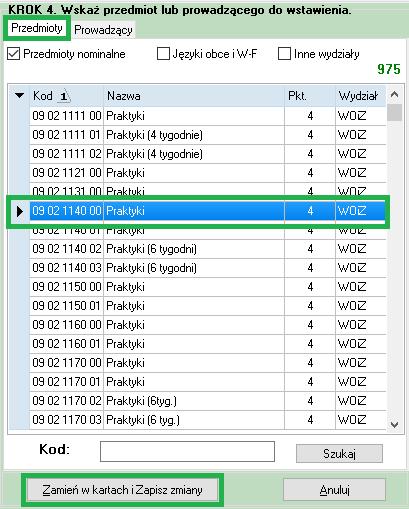The image size is (409, 509).
Task: Select highlighted row 09 02 1140 00 Praktyki
Action: click(208, 211)
